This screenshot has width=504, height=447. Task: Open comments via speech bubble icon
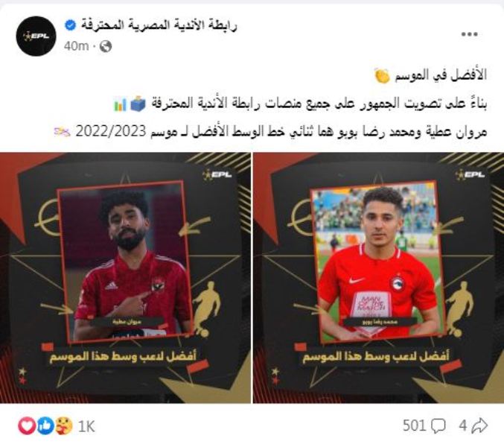point(438,426)
